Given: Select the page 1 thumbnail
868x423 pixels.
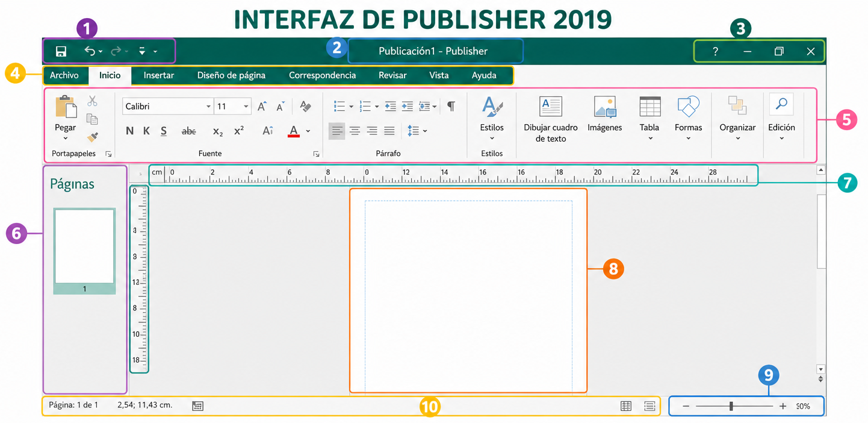Looking at the screenshot, I should coord(84,251).
